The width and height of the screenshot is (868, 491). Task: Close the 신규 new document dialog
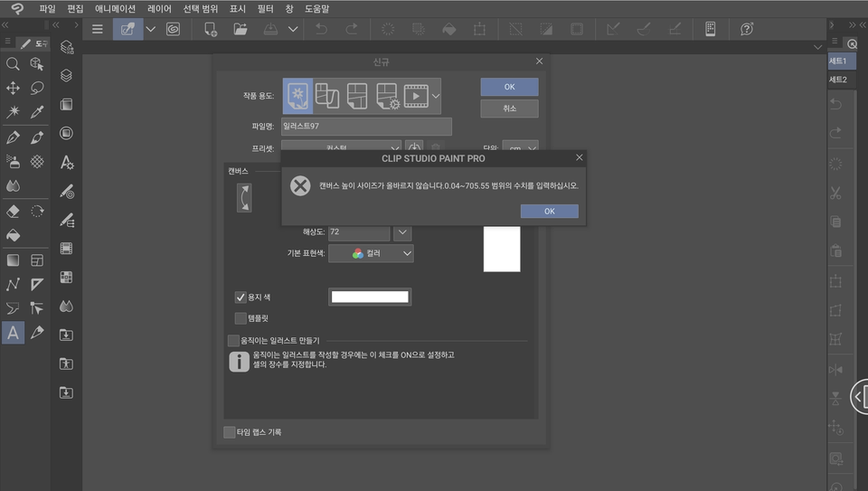539,61
